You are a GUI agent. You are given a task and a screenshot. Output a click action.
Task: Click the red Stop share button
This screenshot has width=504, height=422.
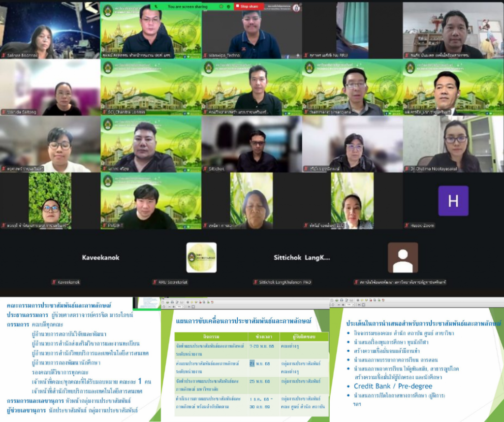point(249,6)
